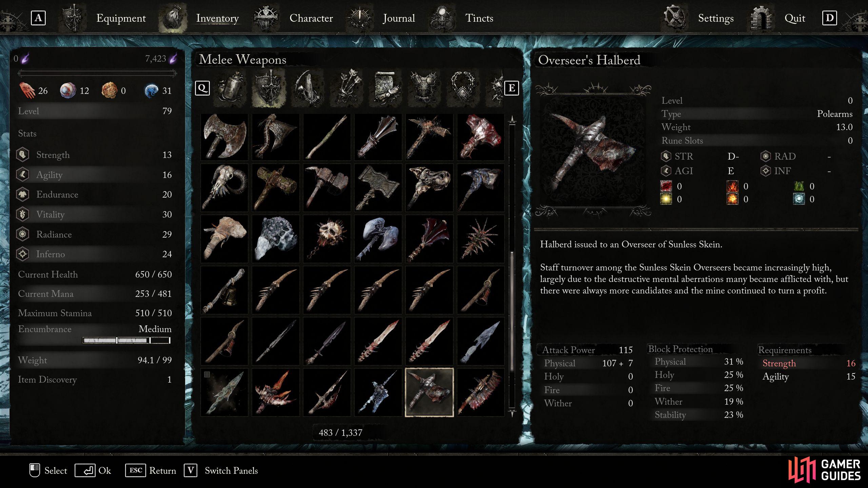The height and width of the screenshot is (488, 868).
Task: Select the ram skull hammer weapon
Action: [x=224, y=188]
